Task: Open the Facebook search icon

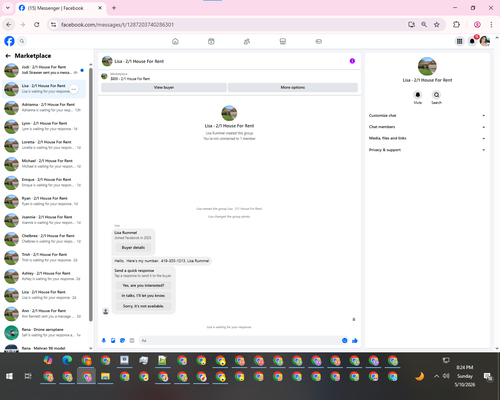Action: tap(22, 41)
